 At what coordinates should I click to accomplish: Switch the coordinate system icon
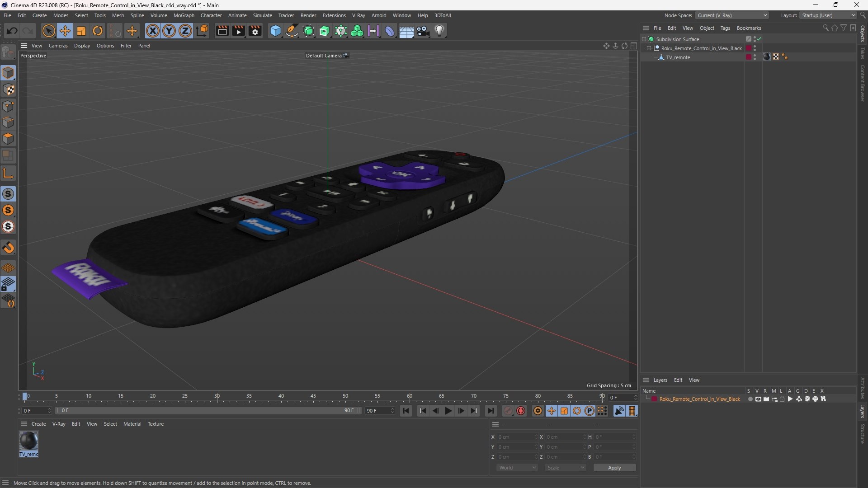pos(203,31)
